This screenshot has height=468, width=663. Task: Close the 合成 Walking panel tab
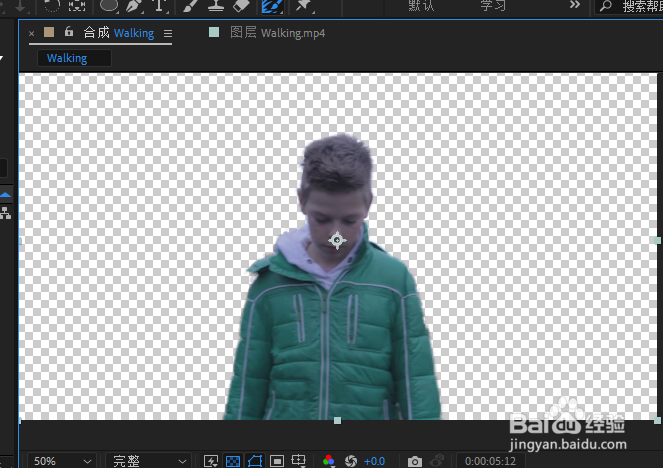tap(32, 33)
